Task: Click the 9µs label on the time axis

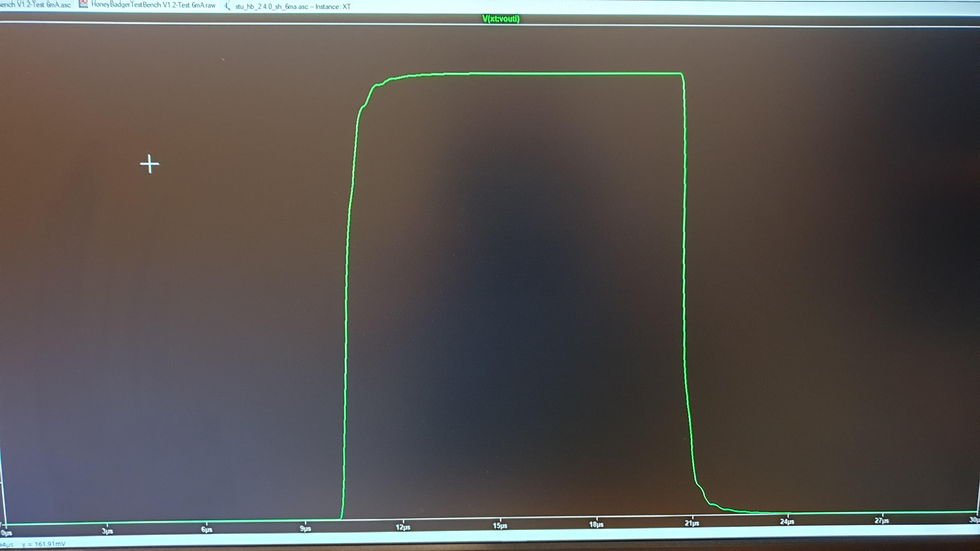Action: [x=306, y=528]
